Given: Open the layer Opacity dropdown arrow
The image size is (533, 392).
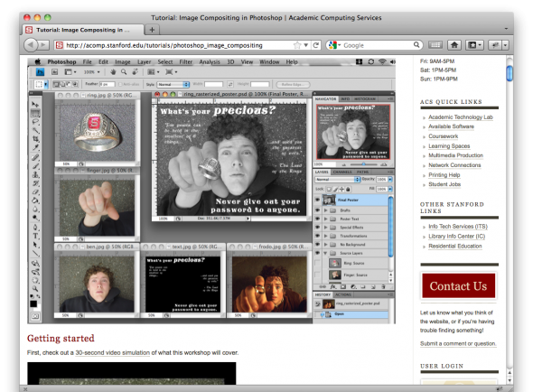Looking at the screenshot, I should tap(390, 179).
